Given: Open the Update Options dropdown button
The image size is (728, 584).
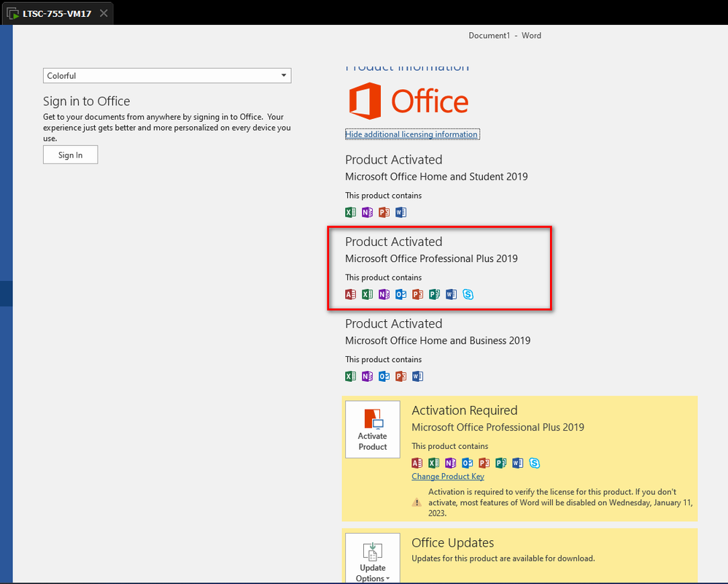Looking at the screenshot, I should [x=373, y=558].
